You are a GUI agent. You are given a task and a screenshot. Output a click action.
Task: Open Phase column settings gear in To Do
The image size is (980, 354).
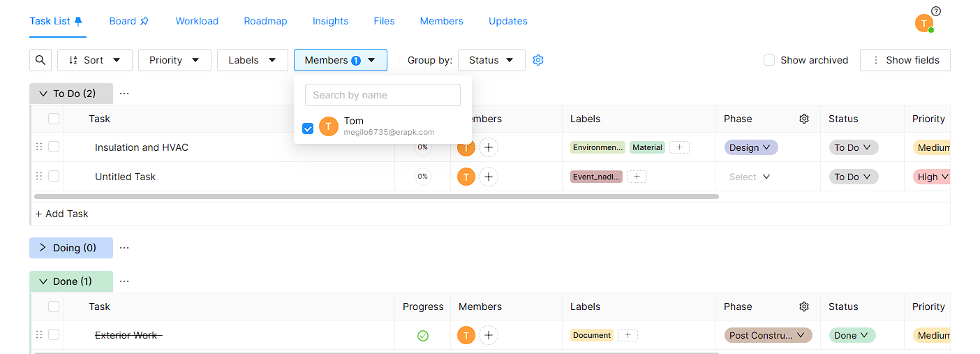coord(803,119)
